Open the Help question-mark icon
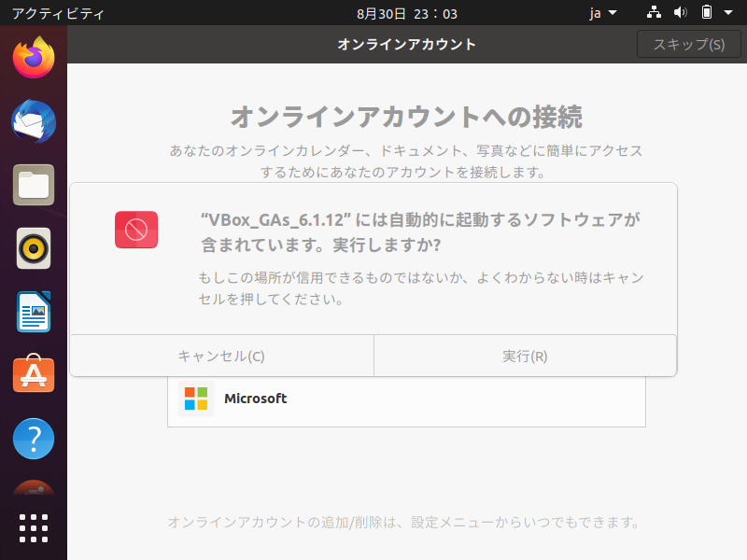 (x=34, y=439)
